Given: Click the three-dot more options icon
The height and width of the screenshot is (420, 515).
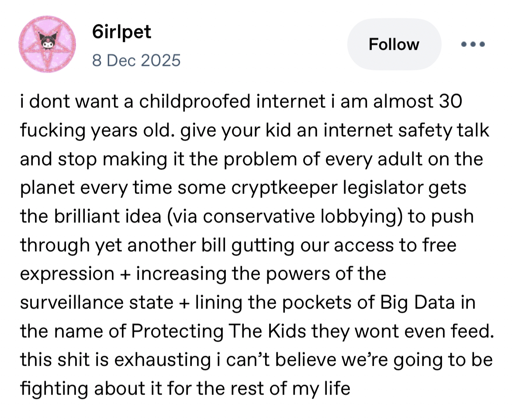Looking at the screenshot, I should [474, 44].
